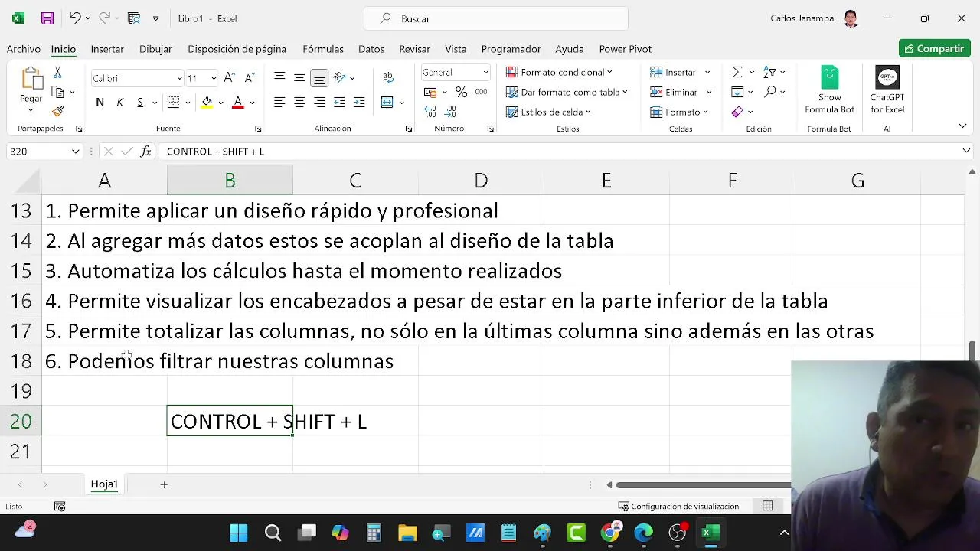Click the accounting number format icon
The image size is (980, 551).
430,92
